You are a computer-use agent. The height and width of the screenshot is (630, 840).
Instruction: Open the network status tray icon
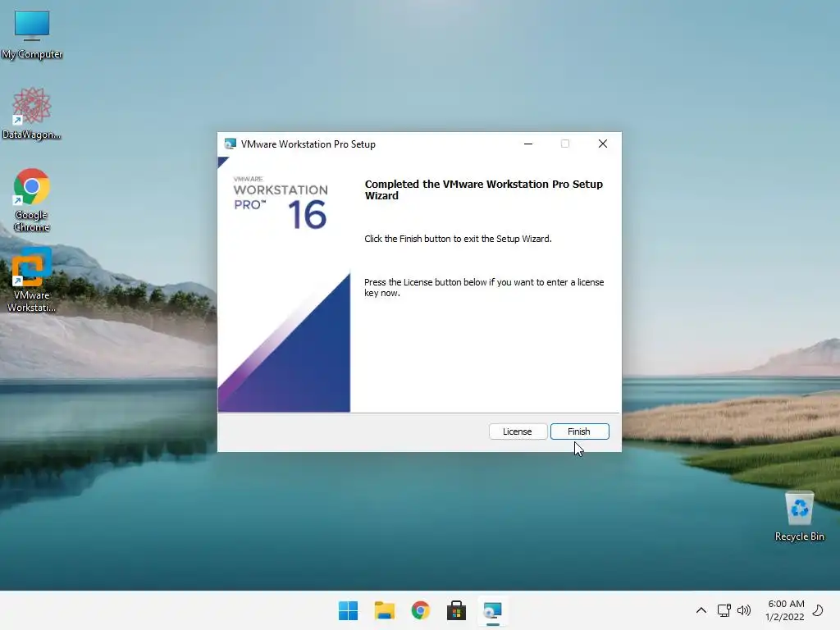[x=724, y=610]
